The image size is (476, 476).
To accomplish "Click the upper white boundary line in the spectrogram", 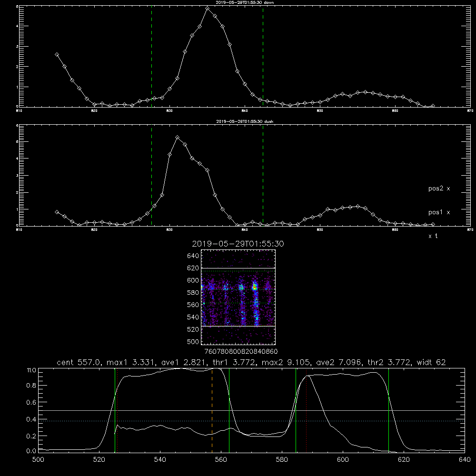I will pyautogui.click(x=238, y=268).
